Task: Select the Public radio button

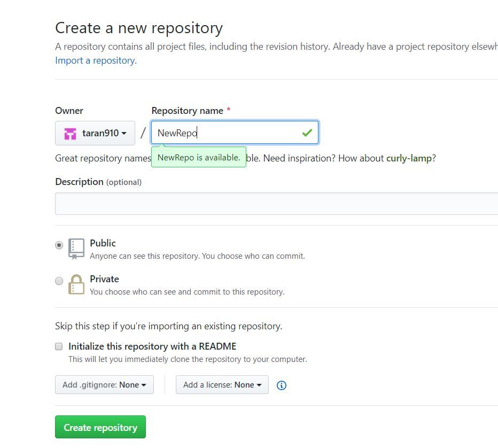Action: [x=59, y=245]
